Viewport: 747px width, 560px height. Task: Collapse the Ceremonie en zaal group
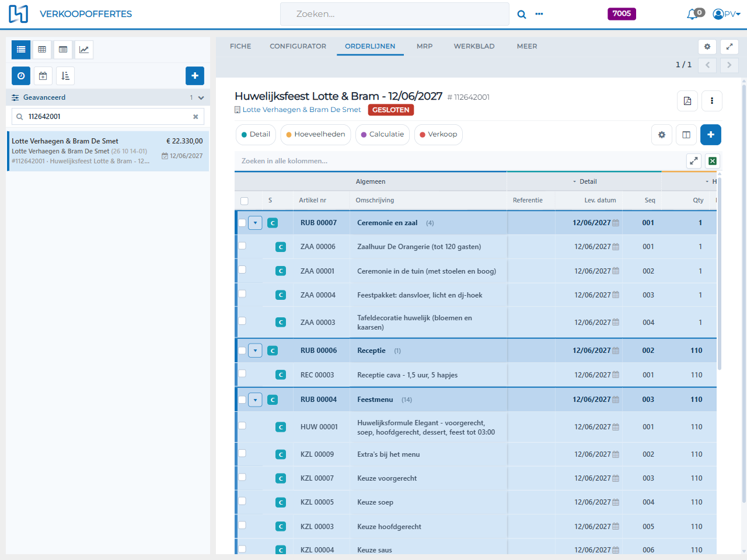click(255, 223)
